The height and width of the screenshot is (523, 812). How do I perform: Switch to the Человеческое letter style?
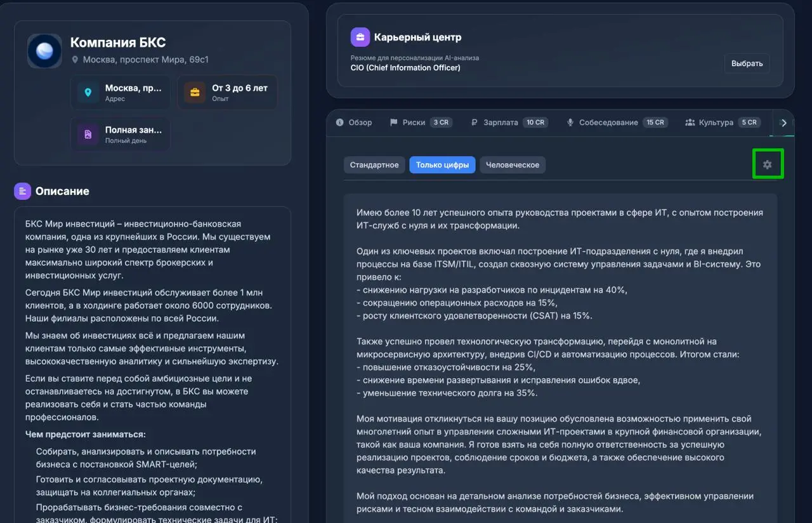click(513, 165)
